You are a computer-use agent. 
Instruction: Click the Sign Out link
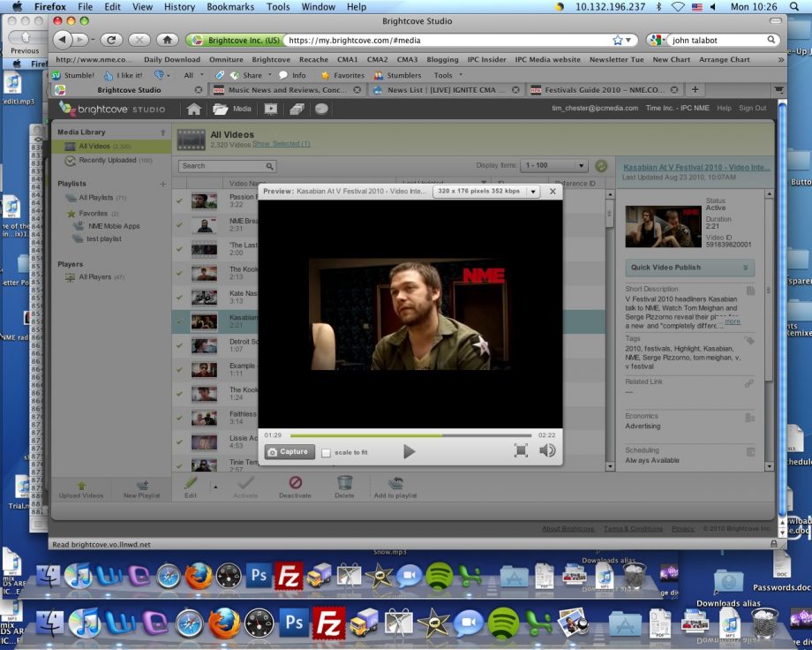pos(753,109)
